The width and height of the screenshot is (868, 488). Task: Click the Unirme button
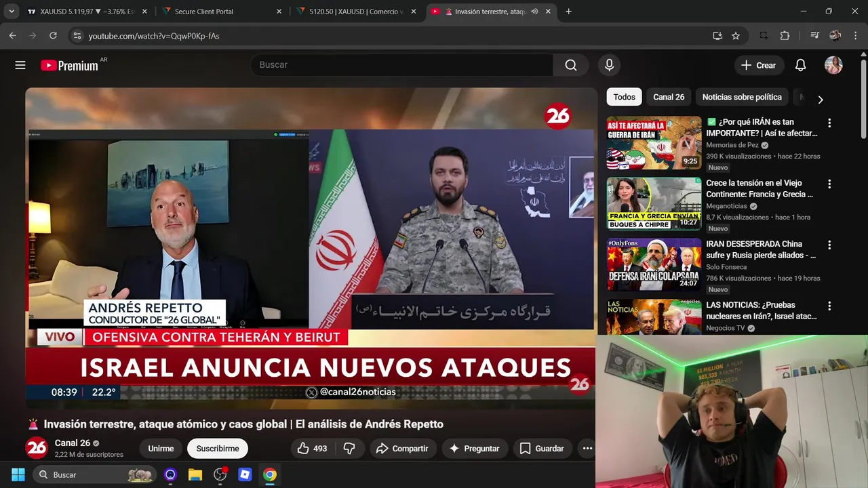pos(161,448)
